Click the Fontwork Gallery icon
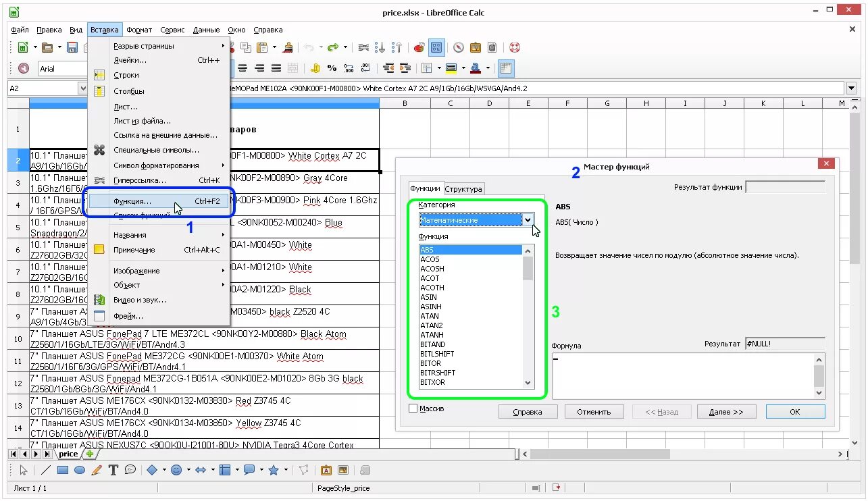 tap(326, 470)
